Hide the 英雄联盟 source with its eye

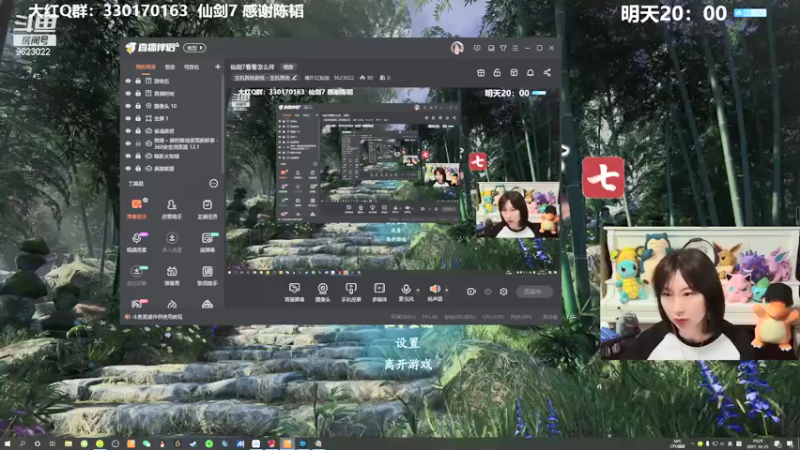pyautogui.click(x=128, y=168)
